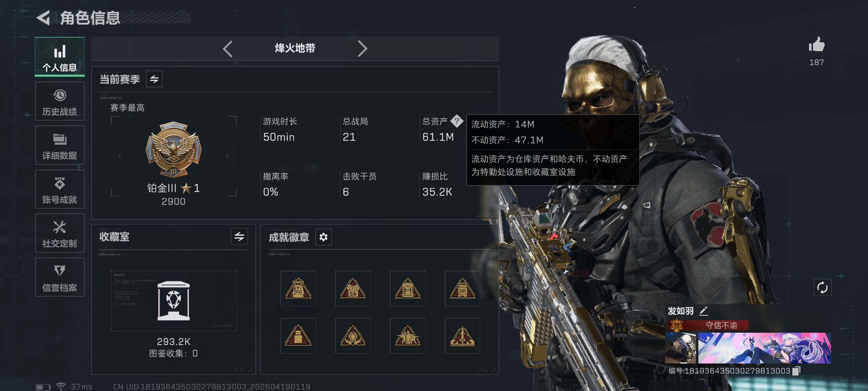Open the 总资产 question mark help icon
This screenshot has height=391, width=868.
click(x=457, y=121)
